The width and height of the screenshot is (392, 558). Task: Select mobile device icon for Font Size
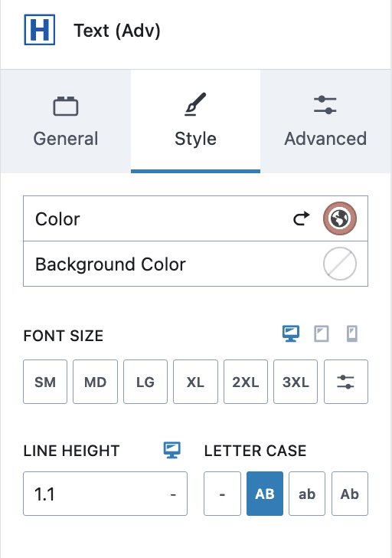click(352, 334)
